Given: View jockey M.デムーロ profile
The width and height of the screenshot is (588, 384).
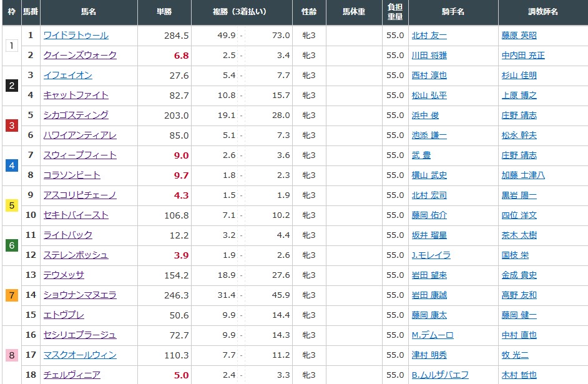Looking at the screenshot, I should pyautogui.click(x=433, y=335).
